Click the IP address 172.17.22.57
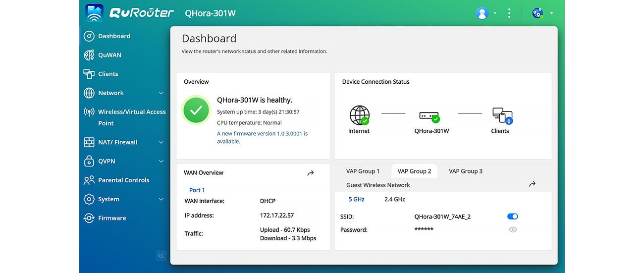This screenshot has width=644, height=273. 277,216
